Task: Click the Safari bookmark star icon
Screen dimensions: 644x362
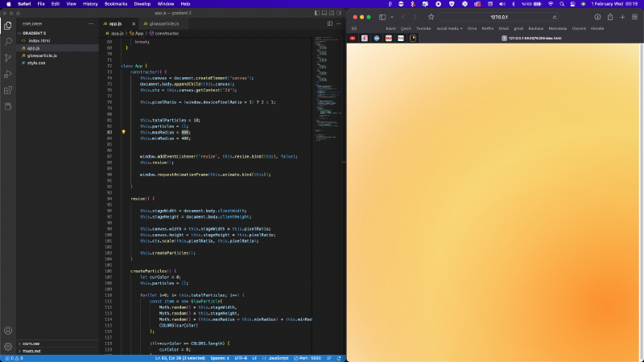Action: click(x=431, y=17)
